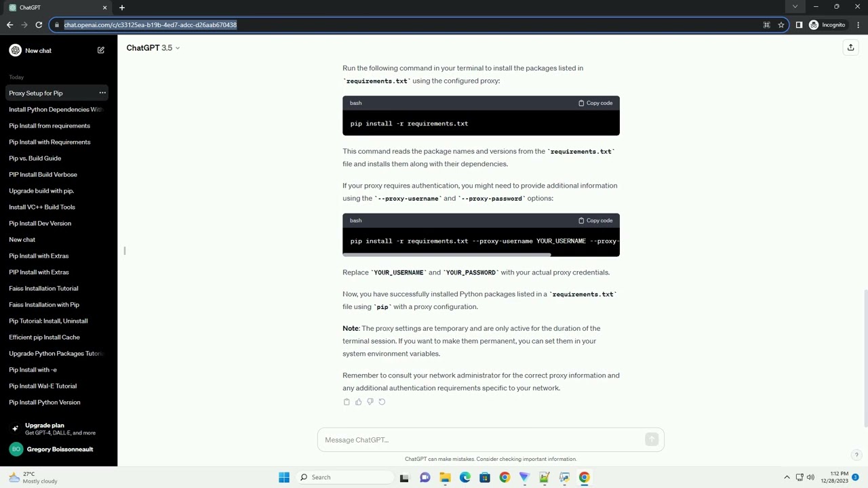Close the ChatGPT browser tab
Image resolution: width=868 pixels, height=488 pixels.
(x=104, y=7)
